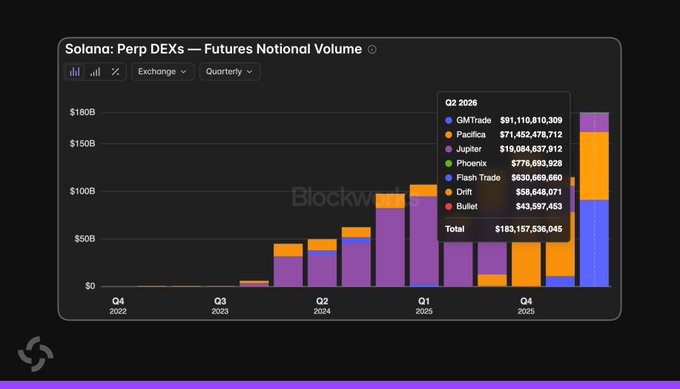Click the $100B y-axis label

(82, 191)
